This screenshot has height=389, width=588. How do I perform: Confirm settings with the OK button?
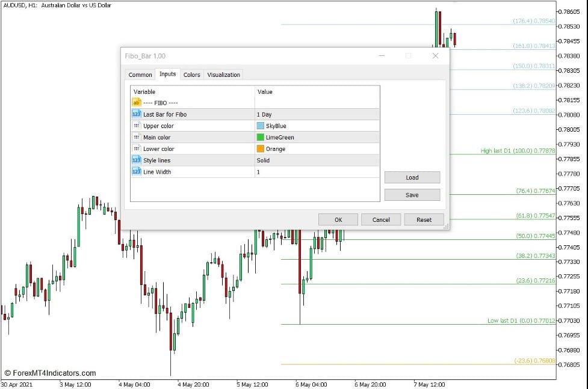pos(338,219)
